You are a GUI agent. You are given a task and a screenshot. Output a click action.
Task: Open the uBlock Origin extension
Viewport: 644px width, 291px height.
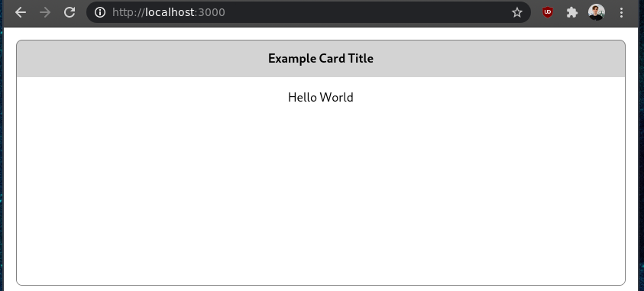(x=548, y=12)
